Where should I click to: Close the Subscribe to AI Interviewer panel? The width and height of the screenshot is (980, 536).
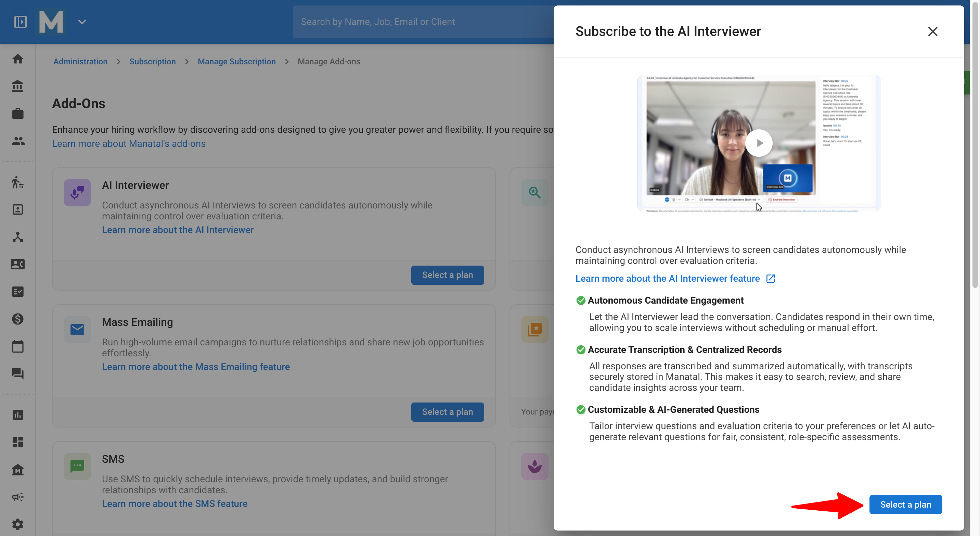[x=932, y=31]
